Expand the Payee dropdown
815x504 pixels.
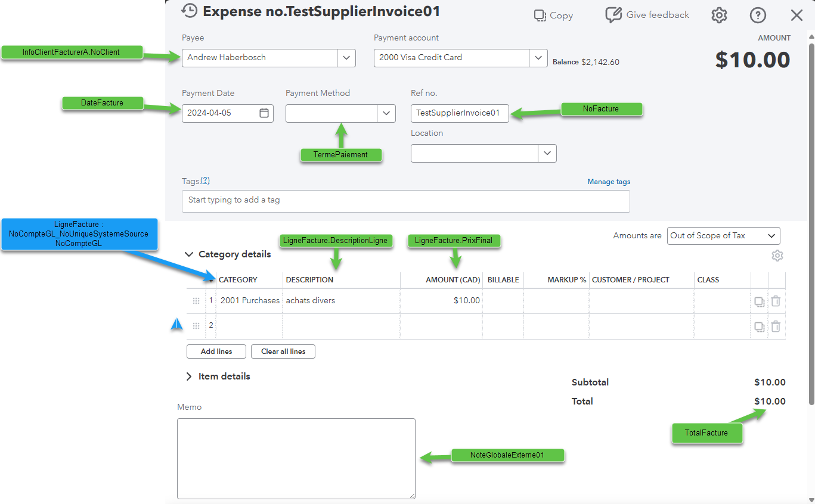[x=346, y=58]
